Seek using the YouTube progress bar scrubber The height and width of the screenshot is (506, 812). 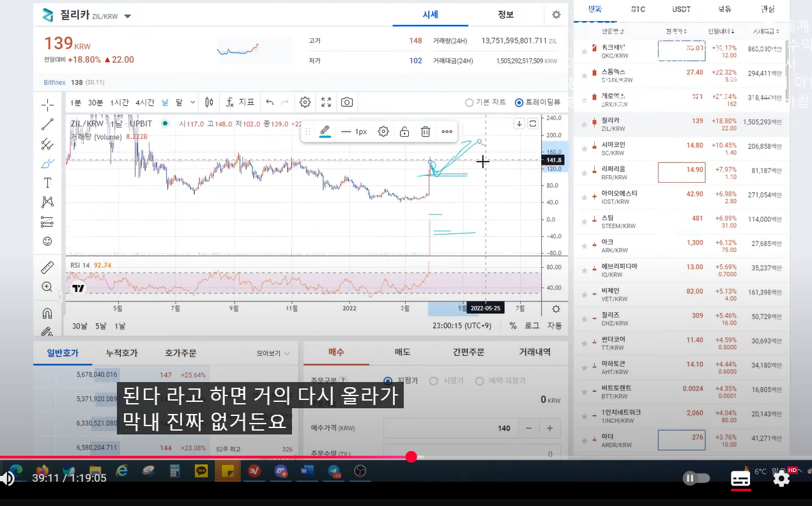411,457
